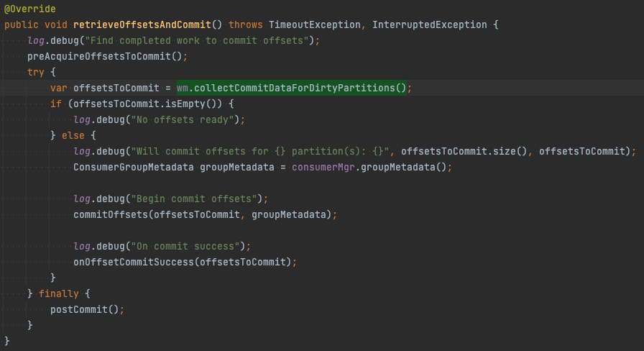Click the @Override annotation
This screenshot has width=644, height=351.
tap(29, 9)
